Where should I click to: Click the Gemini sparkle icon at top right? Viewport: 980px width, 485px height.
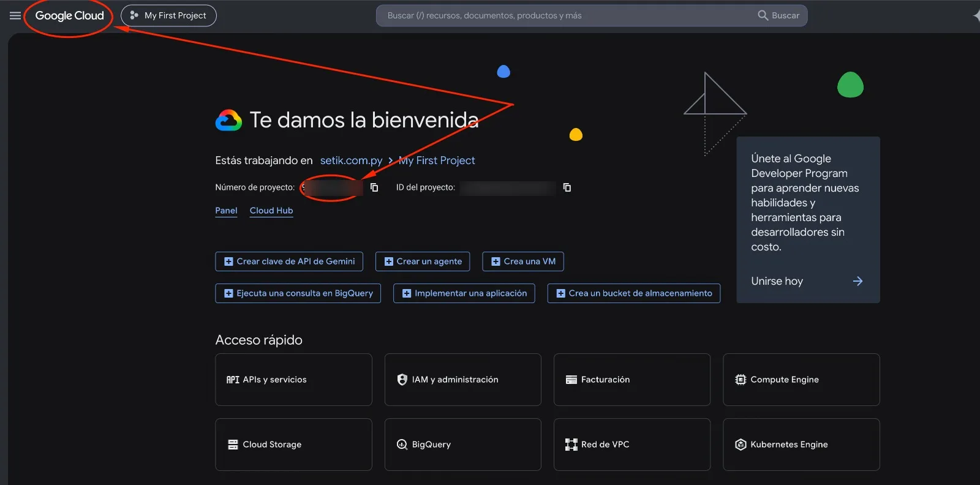tap(976, 16)
